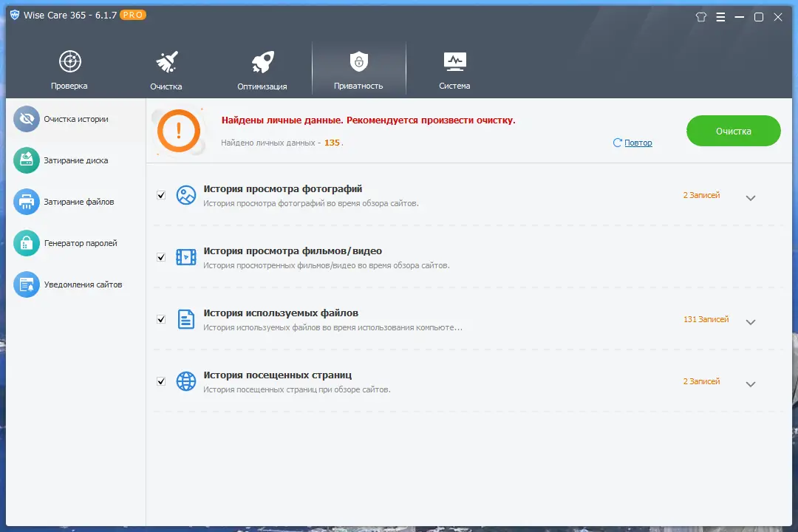Switch to the Оптимизация tab label
The width and height of the screenshot is (798, 532).
(x=262, y=86)
